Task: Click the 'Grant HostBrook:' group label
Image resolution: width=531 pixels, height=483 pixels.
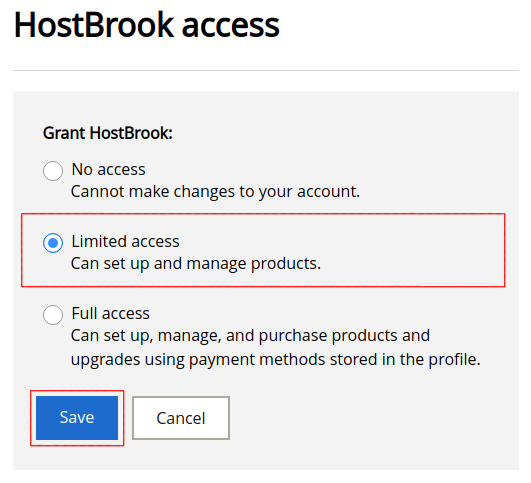Action: tap(108, 133)
